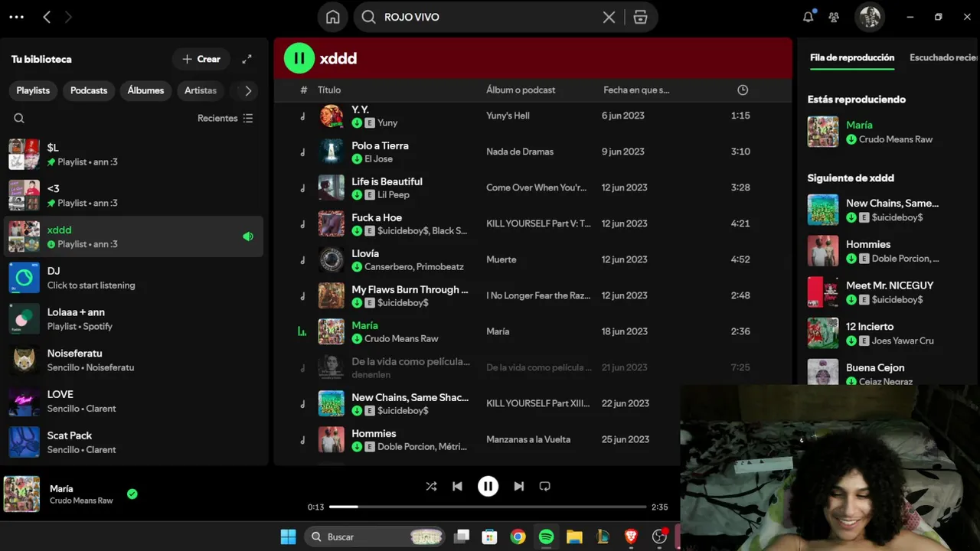Viewport: 980px width, 551px height.
Task: Switch to the Fila de reproducción tab
Action: point(852,58)
